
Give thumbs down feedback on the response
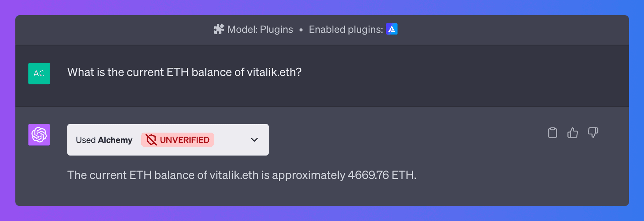593,133
